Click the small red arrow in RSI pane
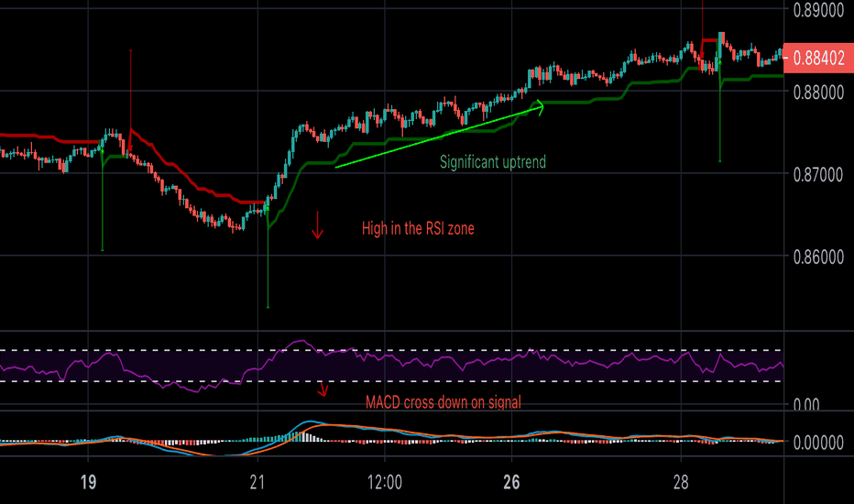854x504 pixels. point(323,389)
